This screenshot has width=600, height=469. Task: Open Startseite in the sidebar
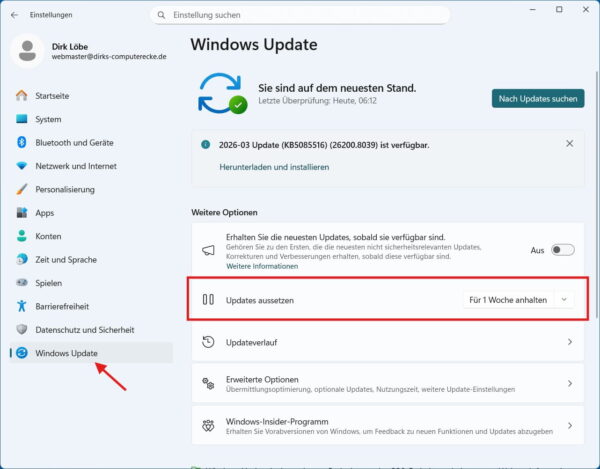click(x=91, y=96)
